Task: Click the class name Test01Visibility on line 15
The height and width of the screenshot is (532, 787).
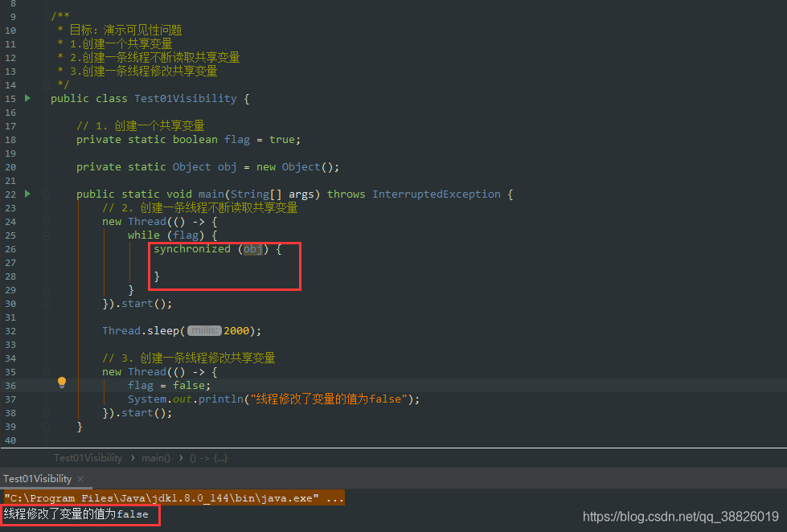Action: click(185, 98)
